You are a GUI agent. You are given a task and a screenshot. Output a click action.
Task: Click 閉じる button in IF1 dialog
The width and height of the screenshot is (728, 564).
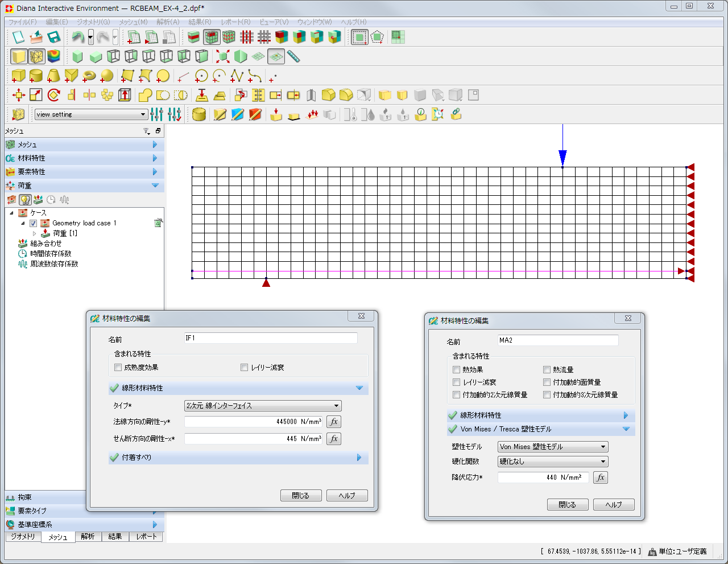[x=301, y=496]
